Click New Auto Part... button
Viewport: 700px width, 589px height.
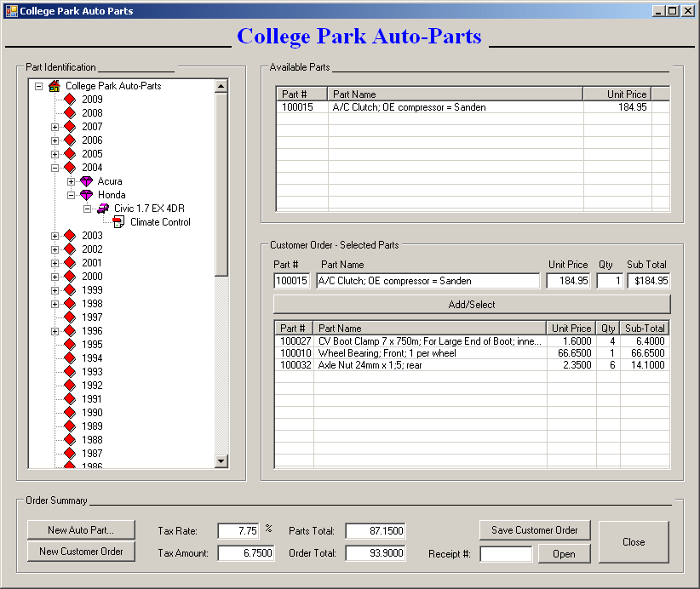click(x=81, y=529)
